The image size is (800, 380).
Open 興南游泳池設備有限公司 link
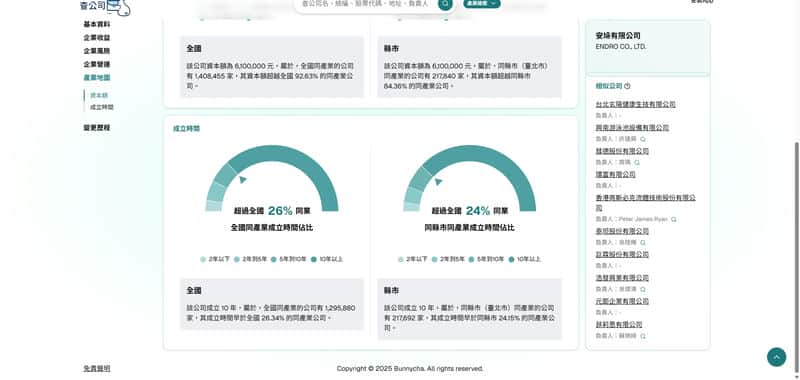632,128
